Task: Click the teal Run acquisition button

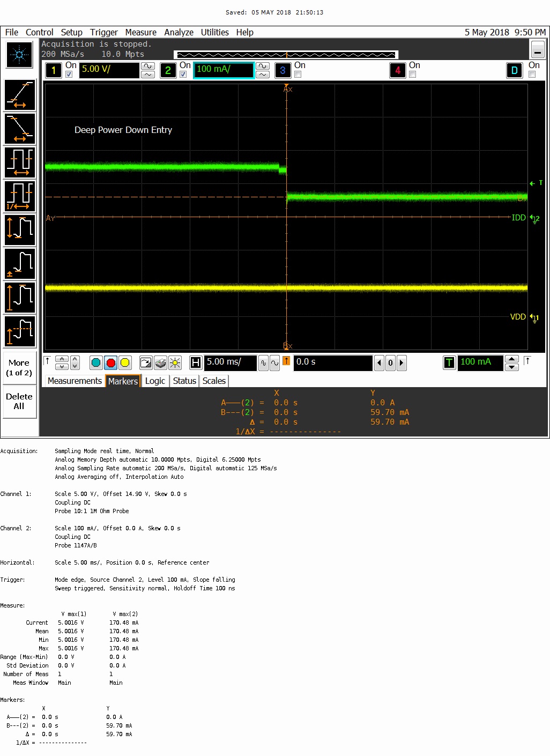Action: click(96, 363)
